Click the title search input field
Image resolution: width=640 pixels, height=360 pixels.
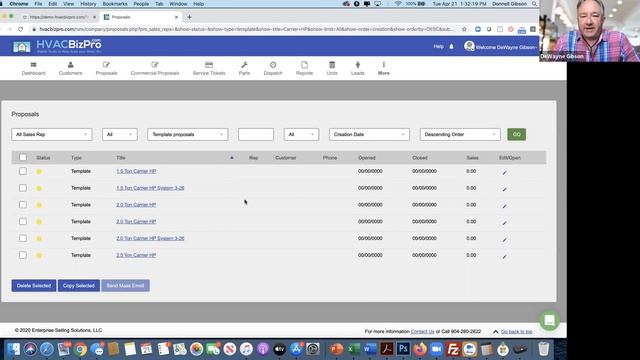pyautogui.click(x=256, y=134)
